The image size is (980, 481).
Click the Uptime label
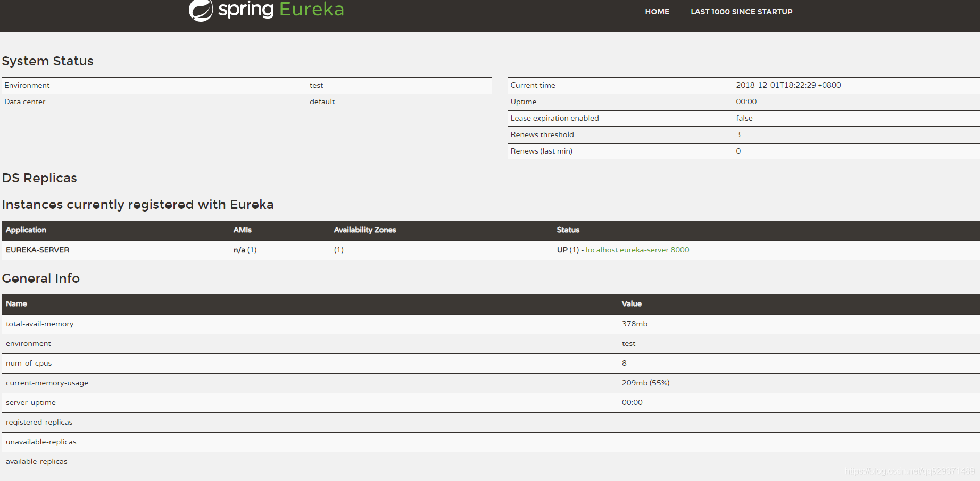(x=524, y=102)
